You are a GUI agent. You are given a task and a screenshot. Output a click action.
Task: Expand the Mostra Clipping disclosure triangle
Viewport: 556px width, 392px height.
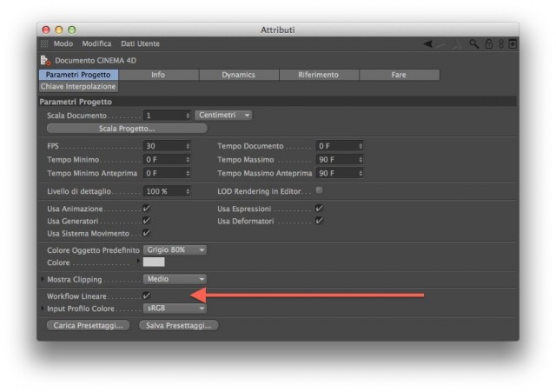43,280
